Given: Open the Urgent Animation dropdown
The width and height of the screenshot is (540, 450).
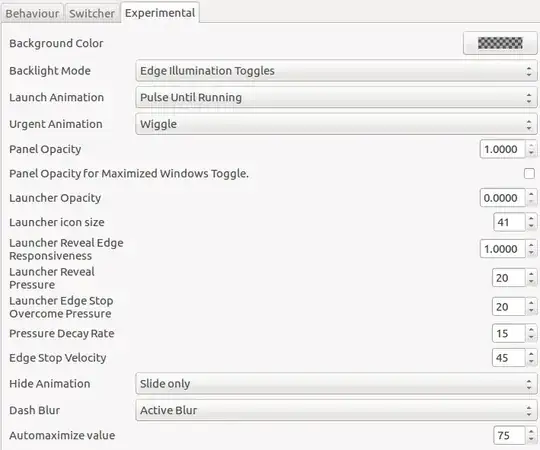Looking at the screenshot, I should [336, 124].
